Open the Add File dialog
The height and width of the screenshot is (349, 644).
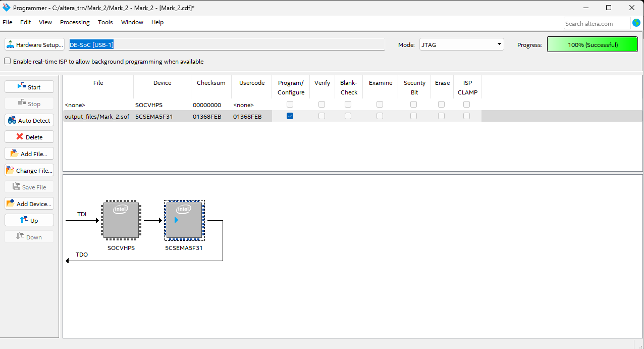[29, 154]
